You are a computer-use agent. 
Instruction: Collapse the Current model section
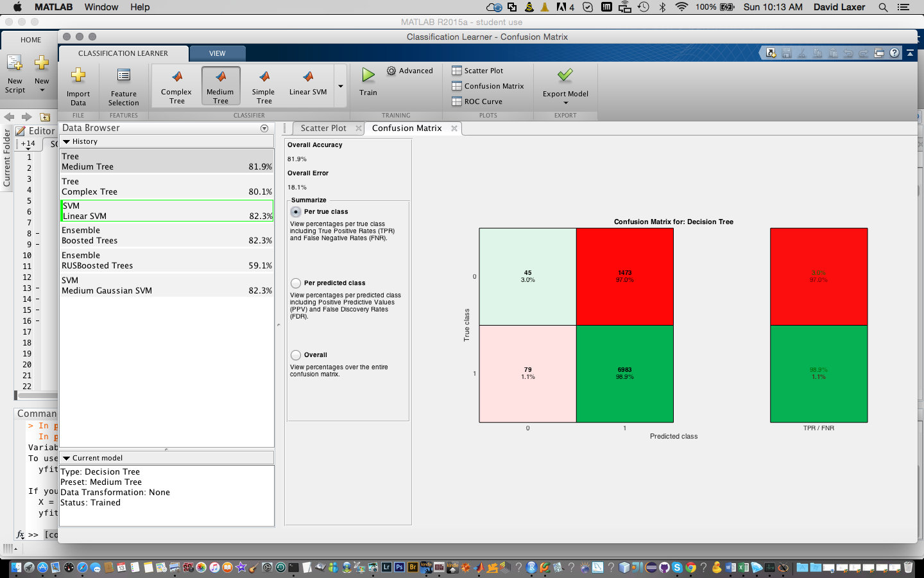66,458
